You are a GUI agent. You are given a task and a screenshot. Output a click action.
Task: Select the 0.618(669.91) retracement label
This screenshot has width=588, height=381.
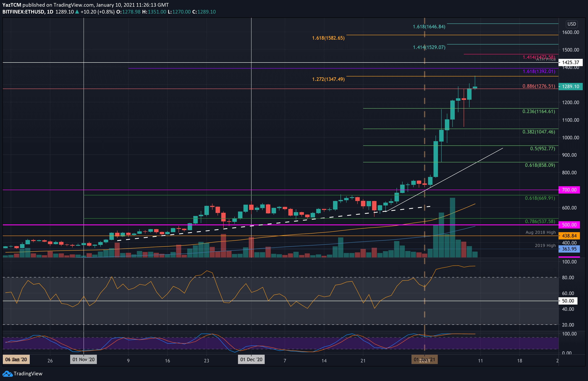(x=540, y=198)
